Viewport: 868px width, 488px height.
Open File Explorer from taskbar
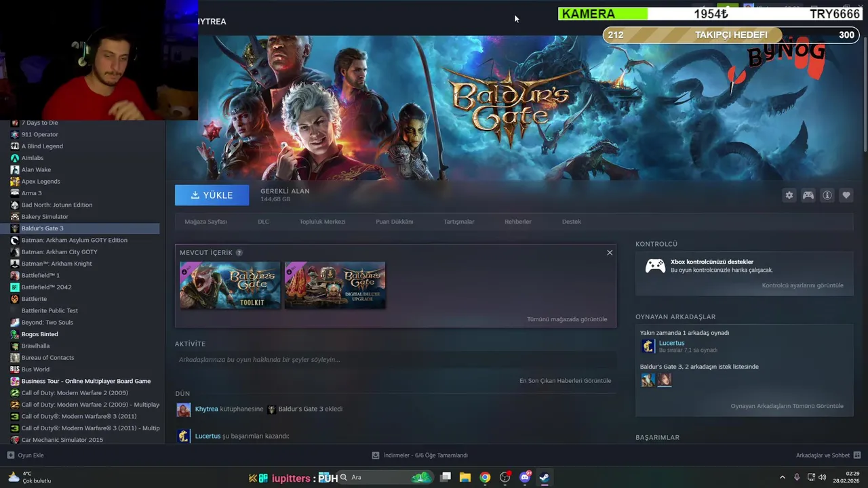click(x=465, y=477)
